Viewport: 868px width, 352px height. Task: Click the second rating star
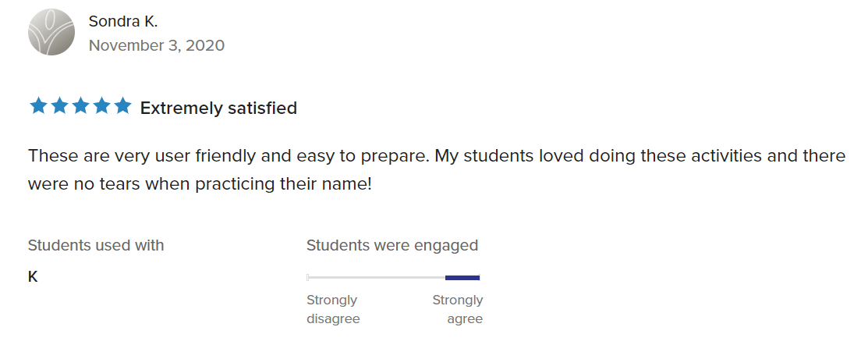59,106
